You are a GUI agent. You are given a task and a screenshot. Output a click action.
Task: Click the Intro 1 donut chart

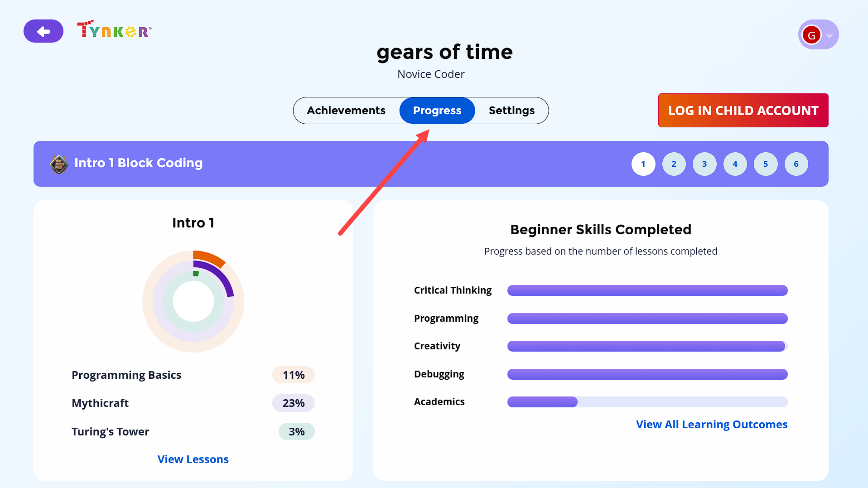(x=193, y=301)
